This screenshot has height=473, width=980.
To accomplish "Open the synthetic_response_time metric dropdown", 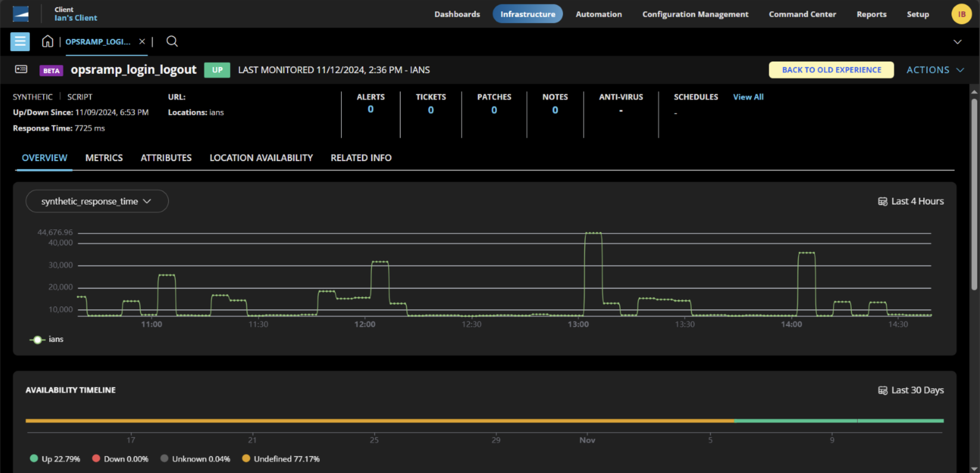I will tap(96, 201).
